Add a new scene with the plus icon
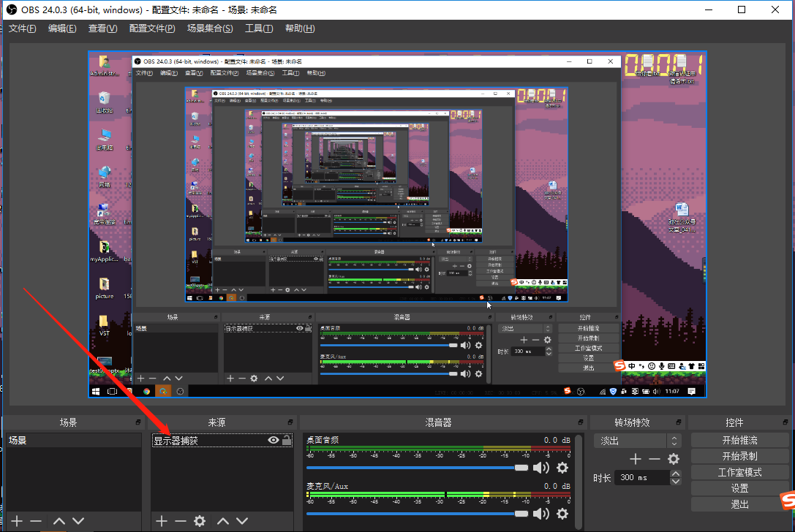 [17, 521]
